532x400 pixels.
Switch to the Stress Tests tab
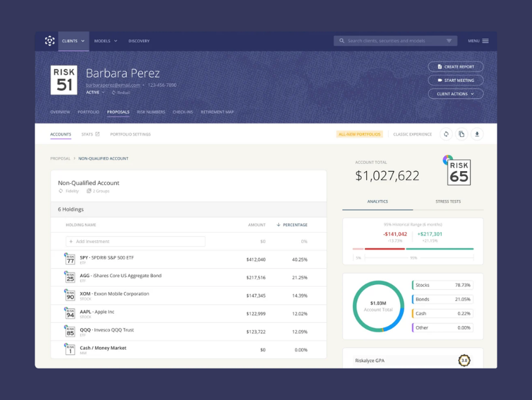[x=448, y=201]
